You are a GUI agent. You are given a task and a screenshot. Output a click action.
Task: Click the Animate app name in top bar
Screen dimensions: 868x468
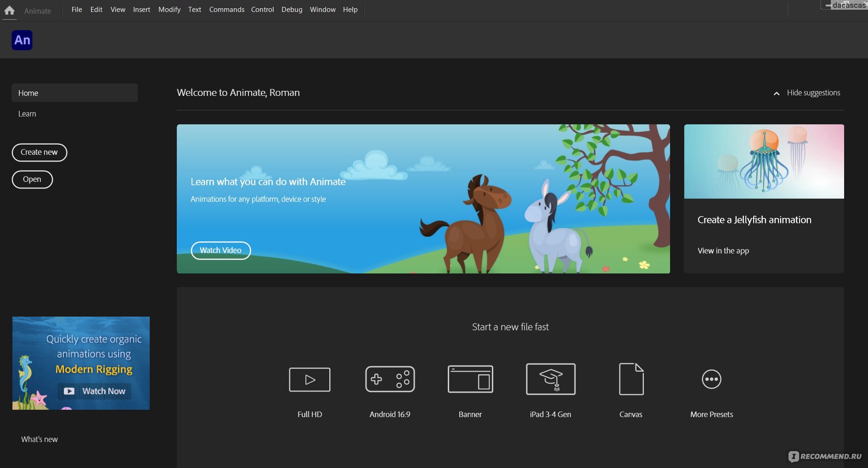(38, 11)
